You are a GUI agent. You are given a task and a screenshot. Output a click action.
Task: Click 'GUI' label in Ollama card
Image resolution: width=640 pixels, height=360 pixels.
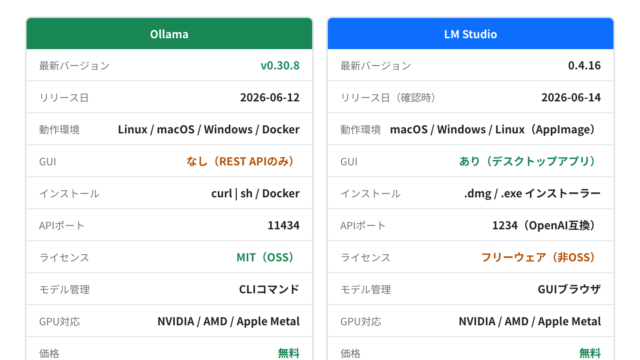point(48,162)
